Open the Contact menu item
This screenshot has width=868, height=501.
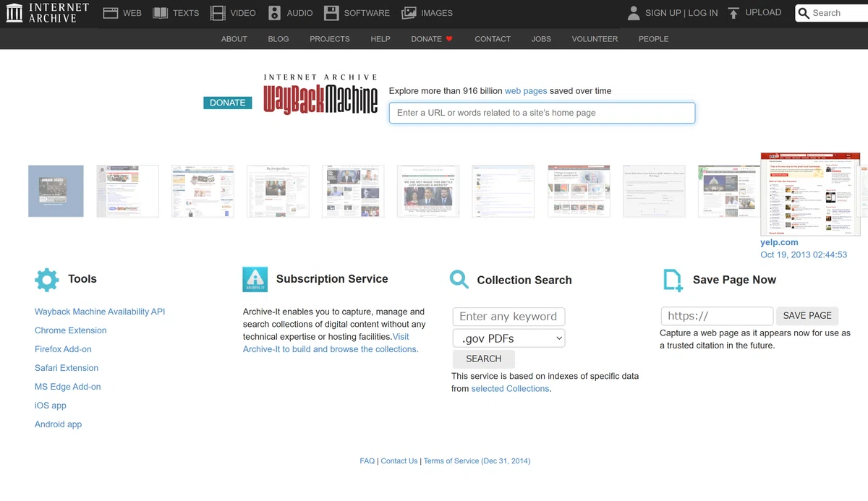[493, 39]
